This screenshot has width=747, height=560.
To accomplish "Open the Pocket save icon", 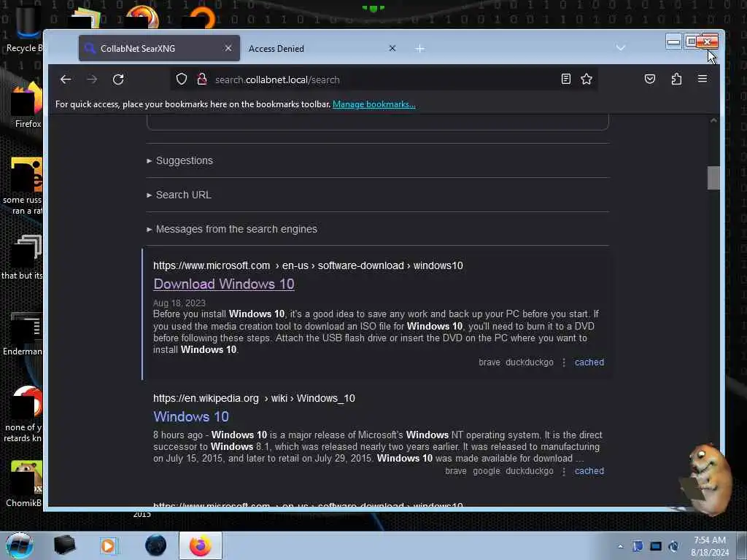I will (650, 79).
